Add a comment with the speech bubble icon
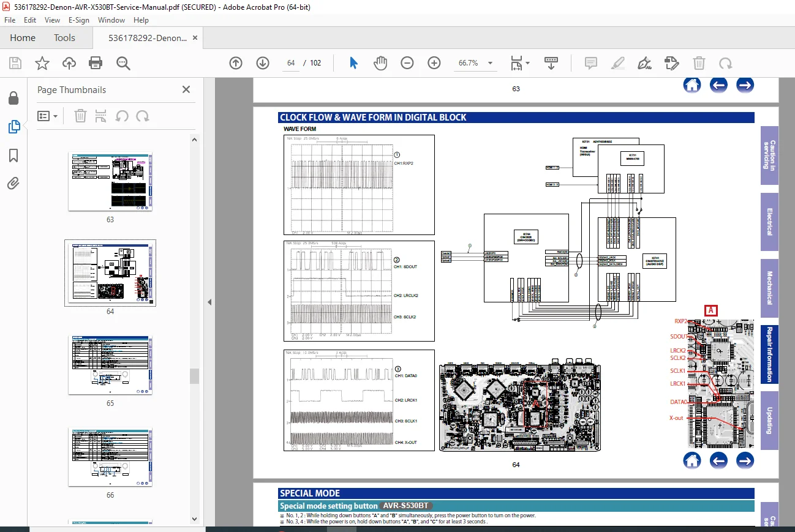 (x=591, y=63)
